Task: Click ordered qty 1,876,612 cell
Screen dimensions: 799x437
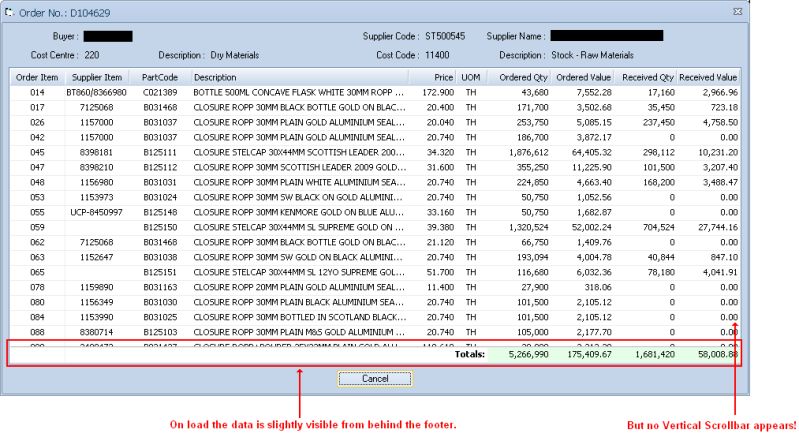Action: pos(528,152)
